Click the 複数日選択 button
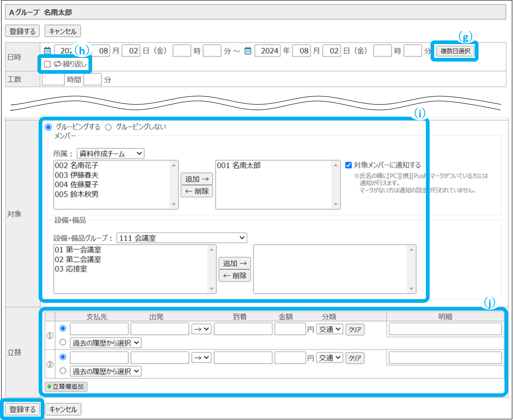This screenshot has width=513, height=420. point(455,51)
